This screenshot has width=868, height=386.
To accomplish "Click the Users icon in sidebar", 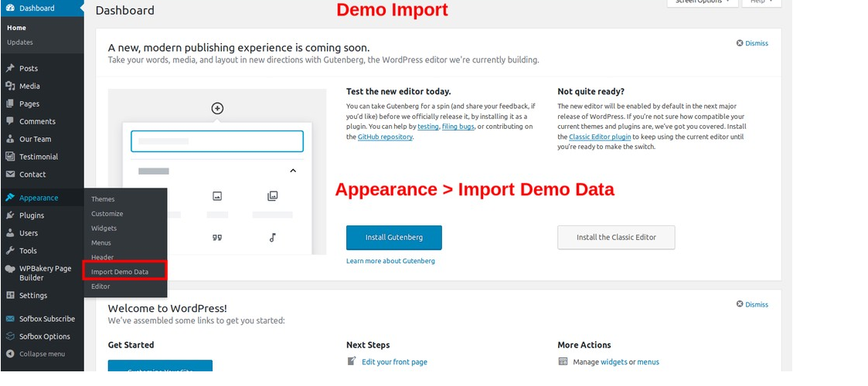I will tap(10, 233).
